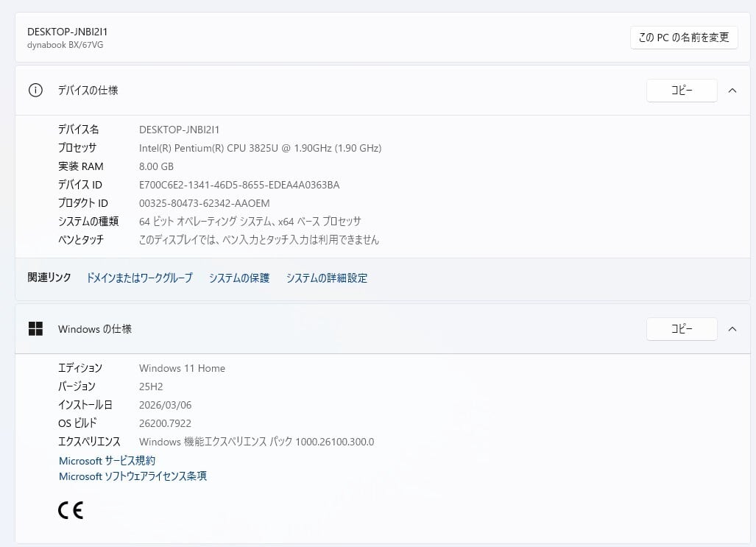Click the OS ビルド label
Screen dimensions: 756x547
[x=77, y=423]
